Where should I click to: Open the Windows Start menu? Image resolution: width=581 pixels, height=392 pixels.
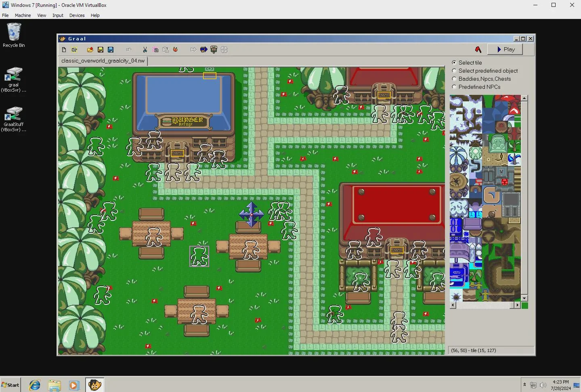coord(10,385)
